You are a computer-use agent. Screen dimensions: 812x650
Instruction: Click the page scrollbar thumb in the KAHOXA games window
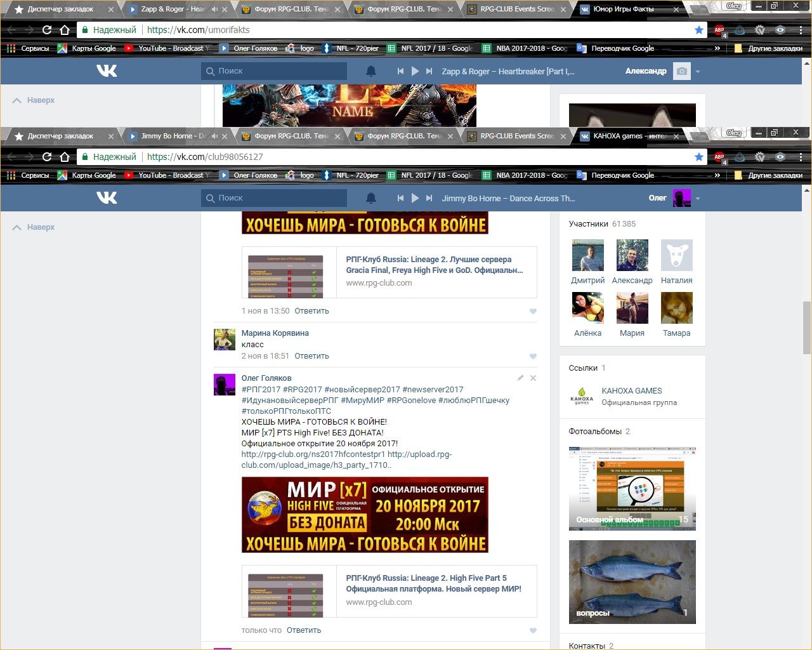(807, 328)
